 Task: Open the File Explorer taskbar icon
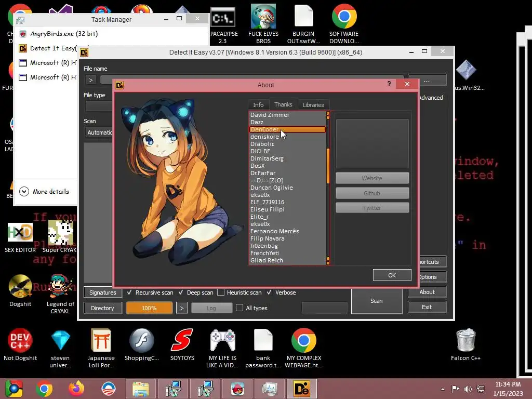point(141,389)
